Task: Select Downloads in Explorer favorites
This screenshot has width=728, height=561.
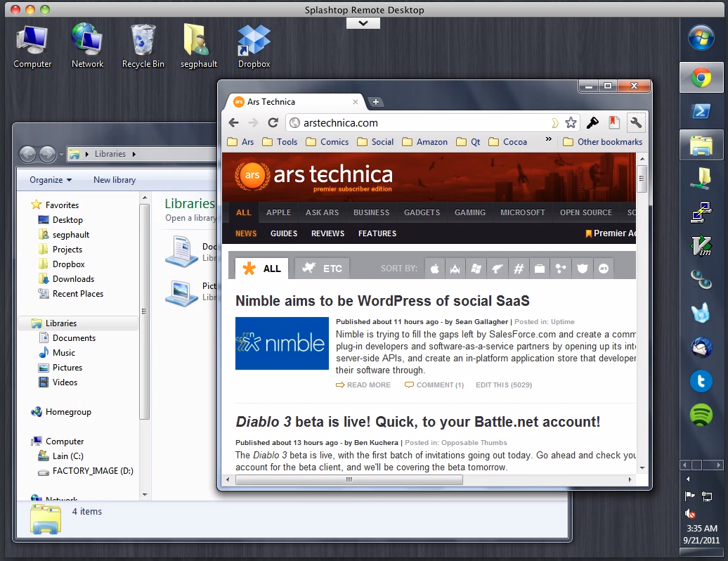Action: point(66,278)
